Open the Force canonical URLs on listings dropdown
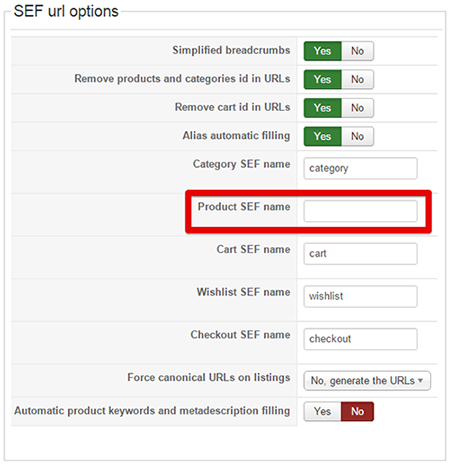This screenshot has width=450, height=468. (367, 381)
